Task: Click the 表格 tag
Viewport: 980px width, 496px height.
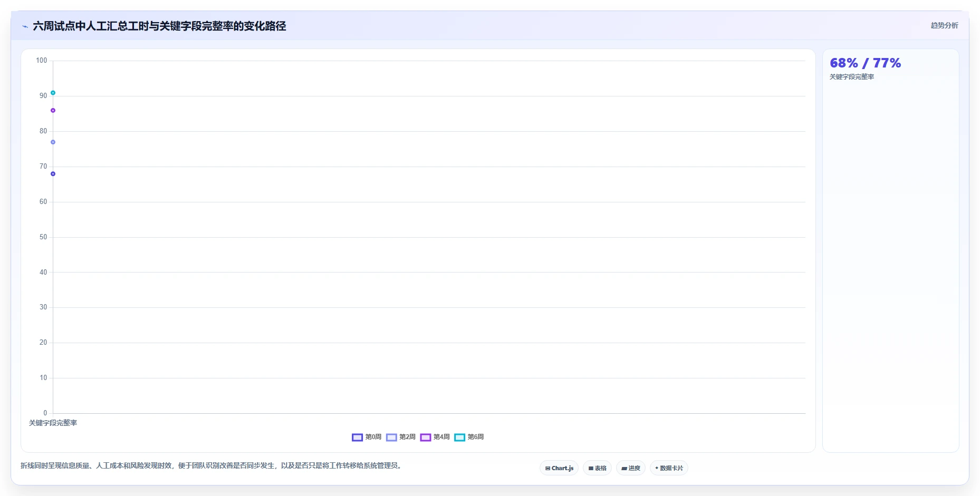Action: coord(597,468)
